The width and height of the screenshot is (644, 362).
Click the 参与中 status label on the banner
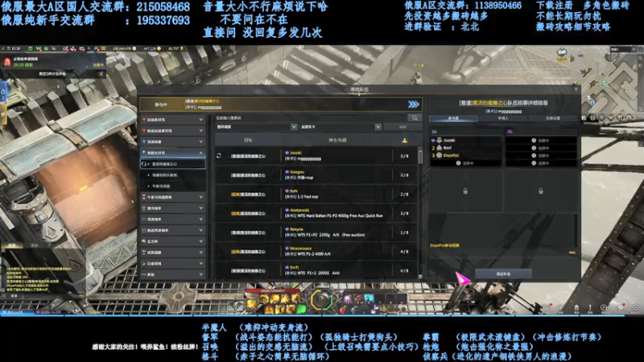[161, 105]
